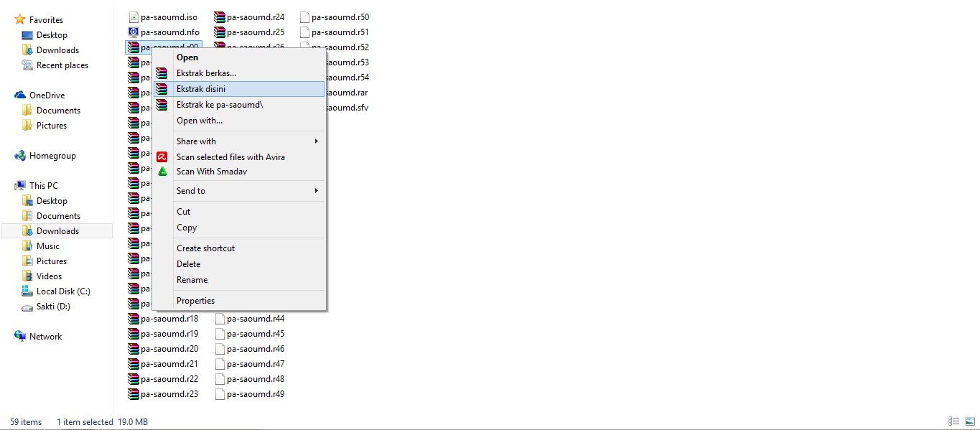Expand the Send to submenu arrow
The height and width of the screenshot is (430, 980).
(316, 191)
